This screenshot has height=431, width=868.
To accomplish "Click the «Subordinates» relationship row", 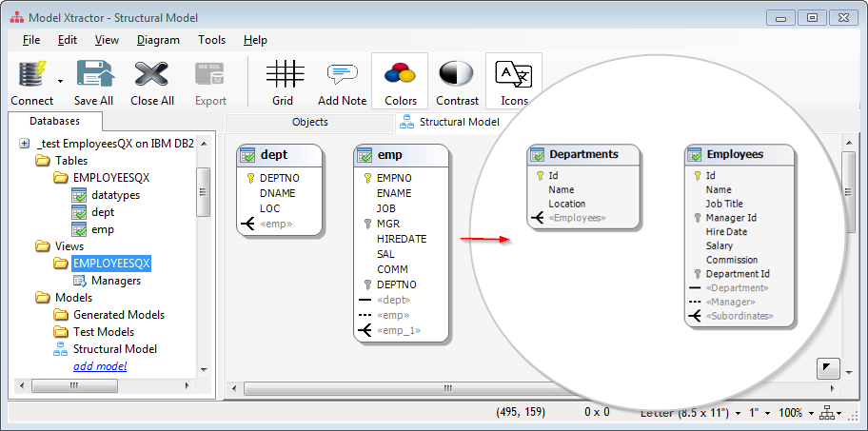I will (740, 316).
